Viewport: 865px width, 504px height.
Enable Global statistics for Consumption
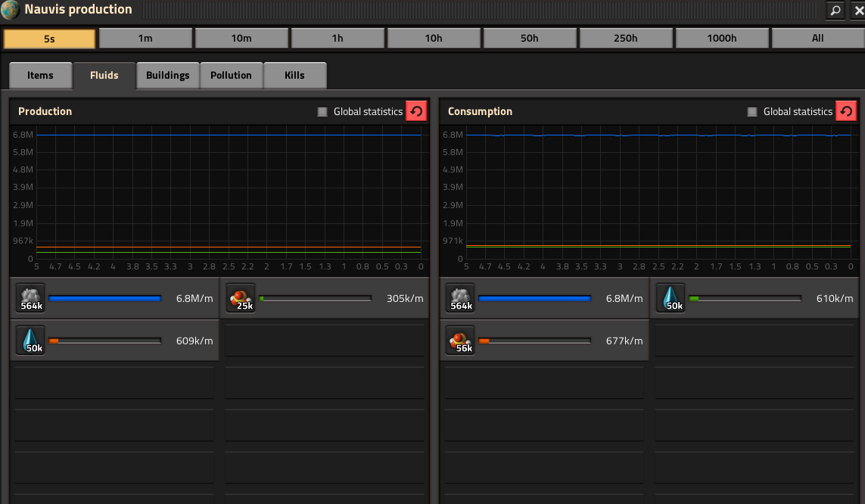pyautogui.click(x=752, y=112)
